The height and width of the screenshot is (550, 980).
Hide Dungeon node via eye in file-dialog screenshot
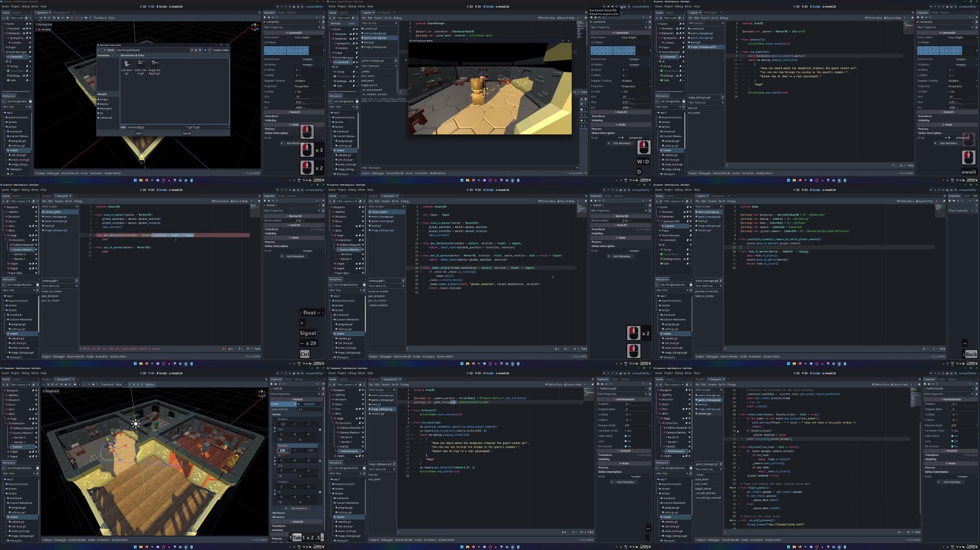30,28
